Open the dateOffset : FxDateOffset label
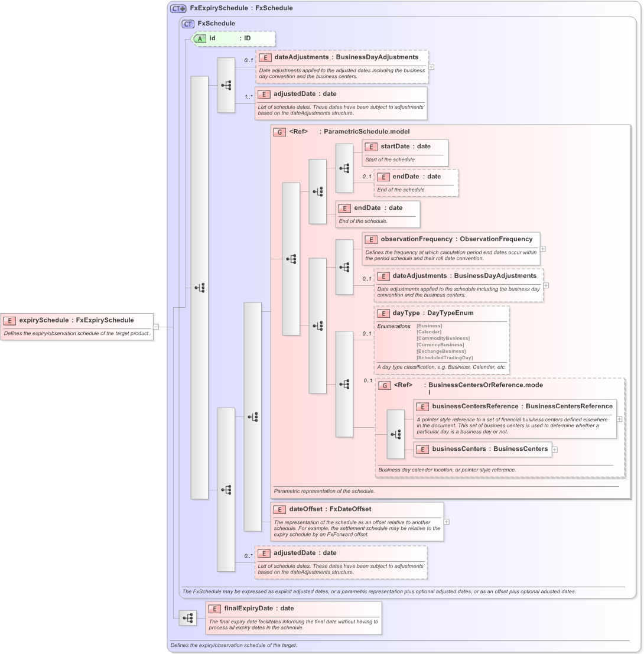The width and height of the screenshot is (644, 654). (330, 509)
